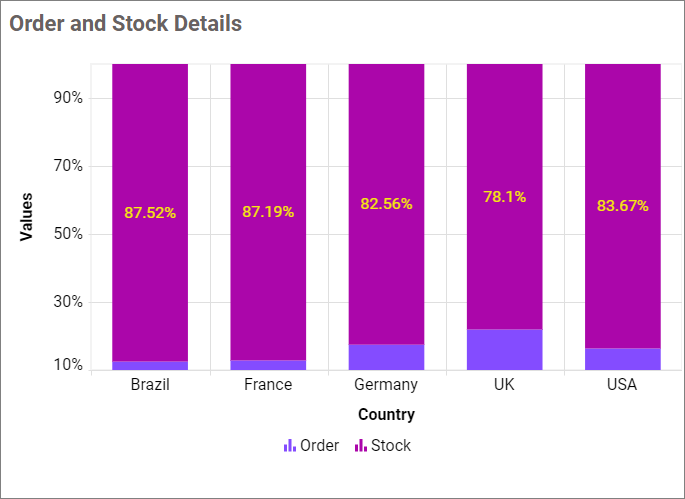Click the 78.1% data label
This screenshot has height=499, width=685.
(x=504, y=197)
